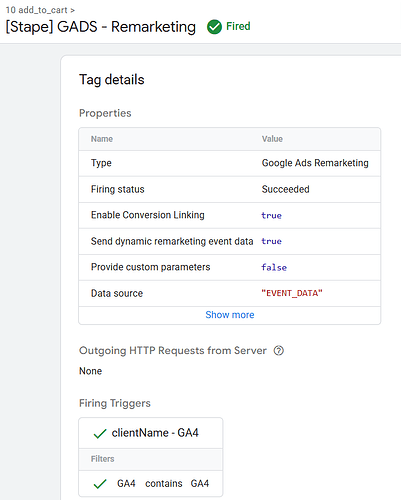
Task: Select the "EVENT_DATA" value
Action: pyautogui.click(x=292, y=293)
